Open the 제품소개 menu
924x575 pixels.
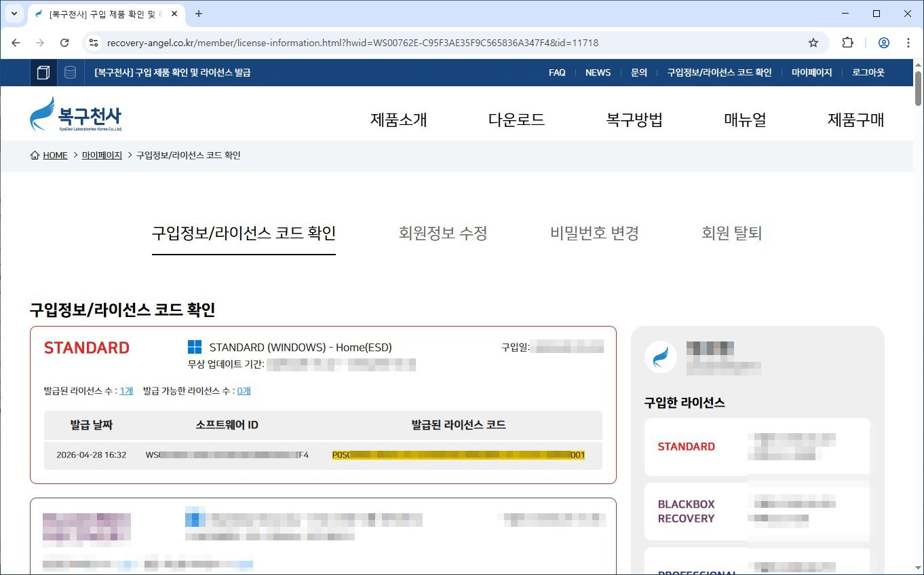[x=398, y=120]
